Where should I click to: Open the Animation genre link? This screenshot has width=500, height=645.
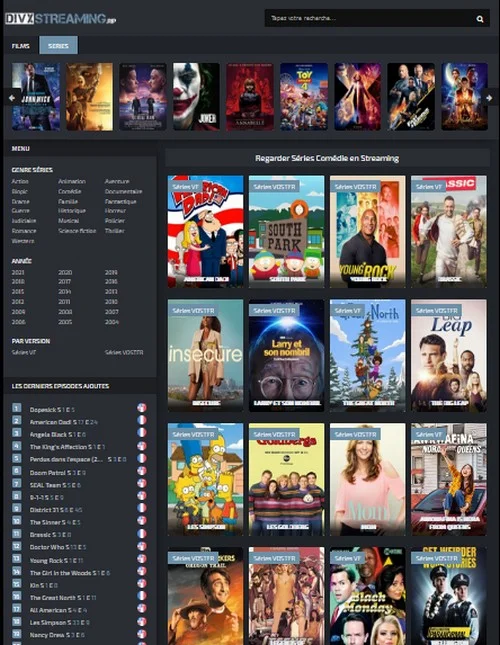72,181
